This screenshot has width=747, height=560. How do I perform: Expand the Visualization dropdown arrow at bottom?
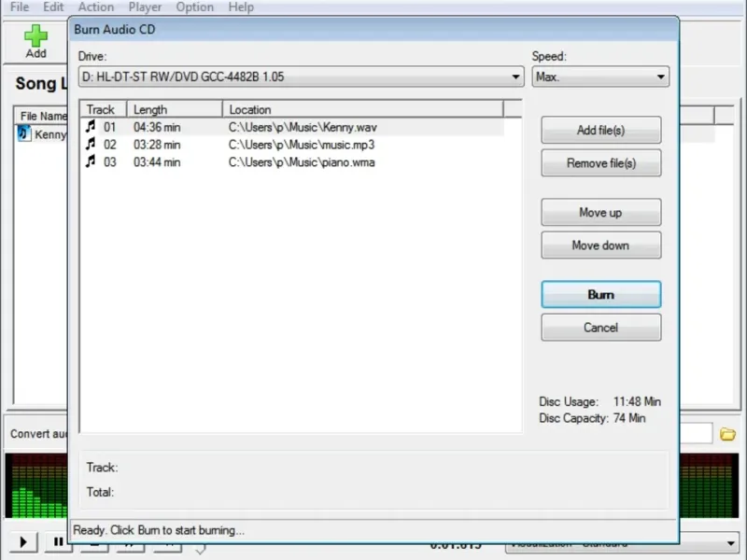click(x=730, y=543)
